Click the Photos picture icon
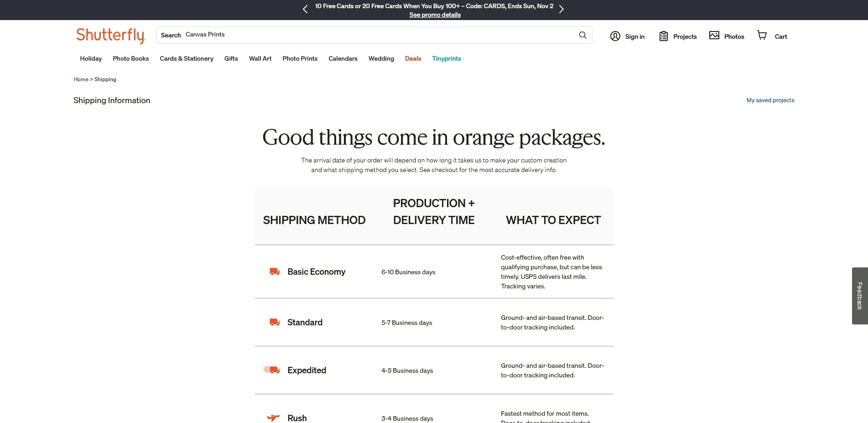The height and width of the screenshot is (423, 868). tap(714, 36)
